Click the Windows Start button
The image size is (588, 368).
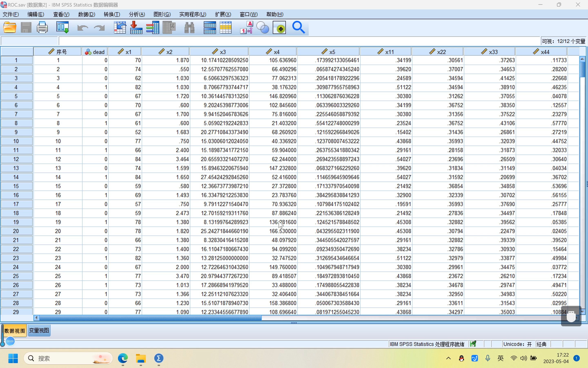13,358
